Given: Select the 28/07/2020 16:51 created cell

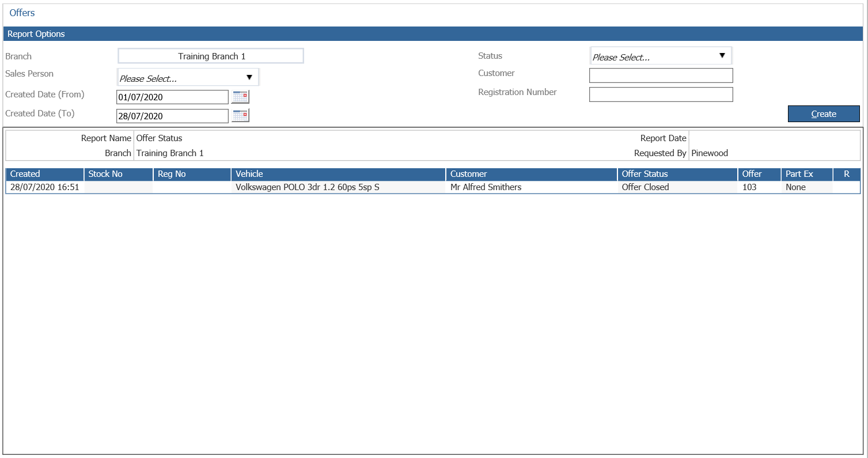Looking at the screenshot, I should [x=45, y=187].
